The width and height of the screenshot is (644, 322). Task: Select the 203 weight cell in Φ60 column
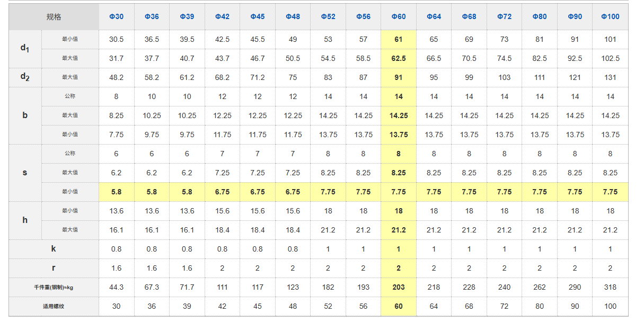pyautogui.click(x=399, y=287)
